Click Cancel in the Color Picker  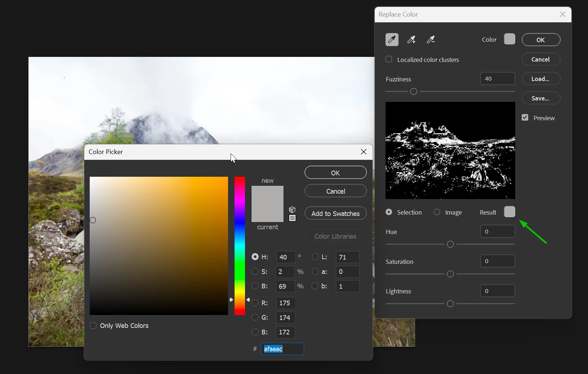click(335, 191)
